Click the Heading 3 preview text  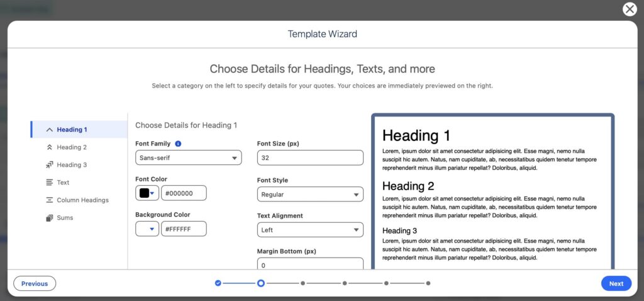399,230
